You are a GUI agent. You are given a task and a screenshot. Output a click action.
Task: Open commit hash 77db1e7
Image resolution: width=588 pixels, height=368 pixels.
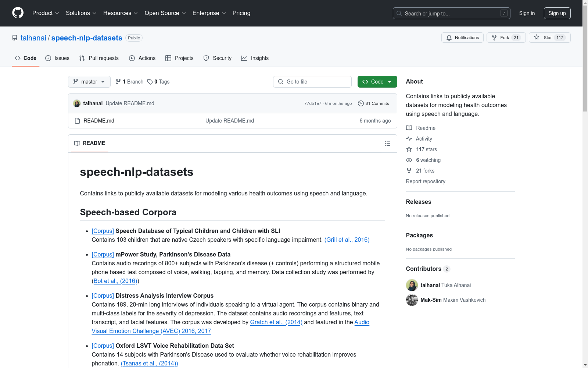click(x=313, y=103)
